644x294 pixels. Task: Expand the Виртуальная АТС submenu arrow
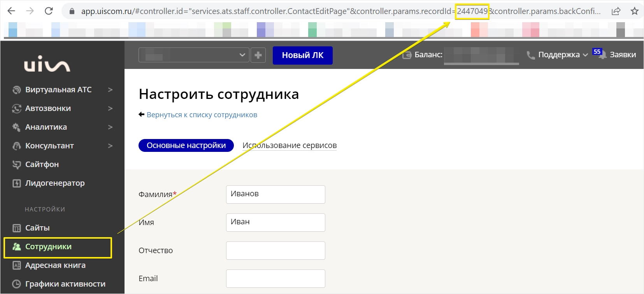click(110, 90)
